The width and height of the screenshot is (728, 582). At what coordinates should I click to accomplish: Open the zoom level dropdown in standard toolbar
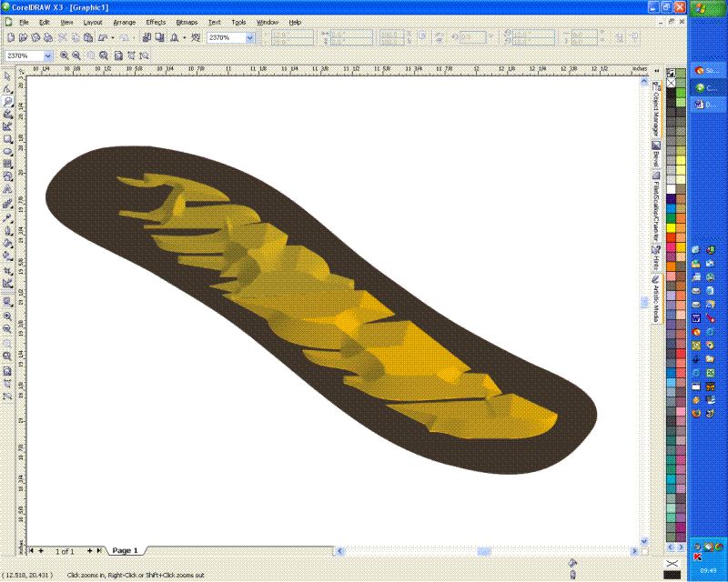[250, 38]
